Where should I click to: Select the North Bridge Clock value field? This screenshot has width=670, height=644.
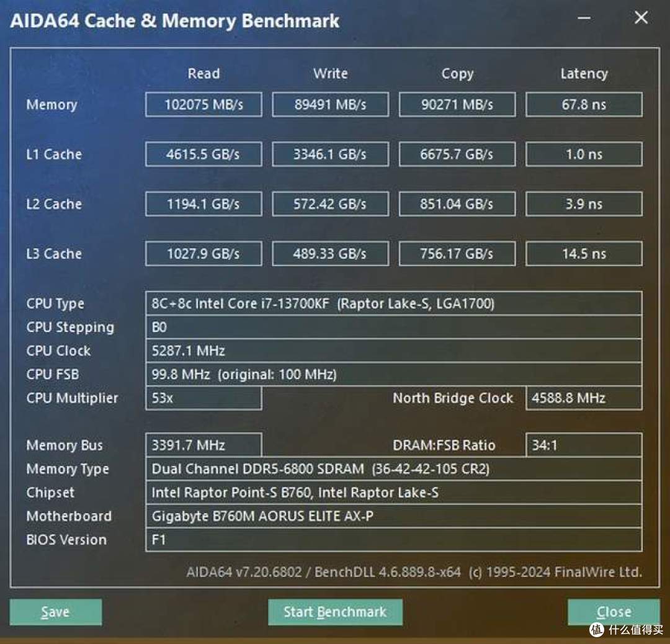(x=584, y=398)
